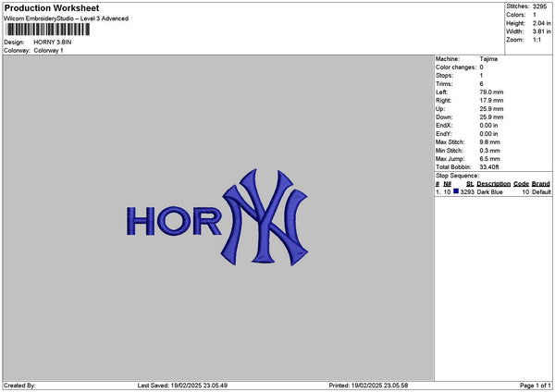
Task: Click the Width value 3.81 in
Action: pyautogui.click(x=541, y=31)
